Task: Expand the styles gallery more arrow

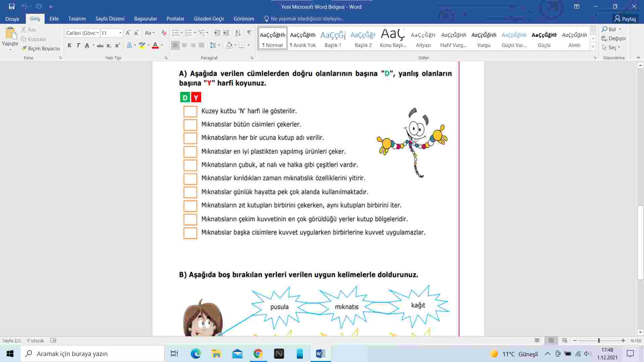Action: [x=593, y=47]
